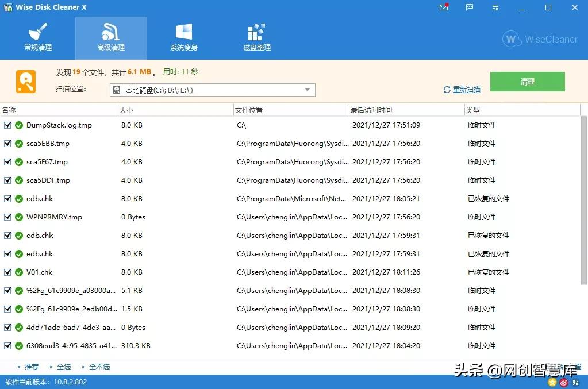Image resolution: width=588 pixels, height=389 pixels.
Task: Open the feedback message icon in title bar
Action: pyautogui.click(x=469, y=7)
